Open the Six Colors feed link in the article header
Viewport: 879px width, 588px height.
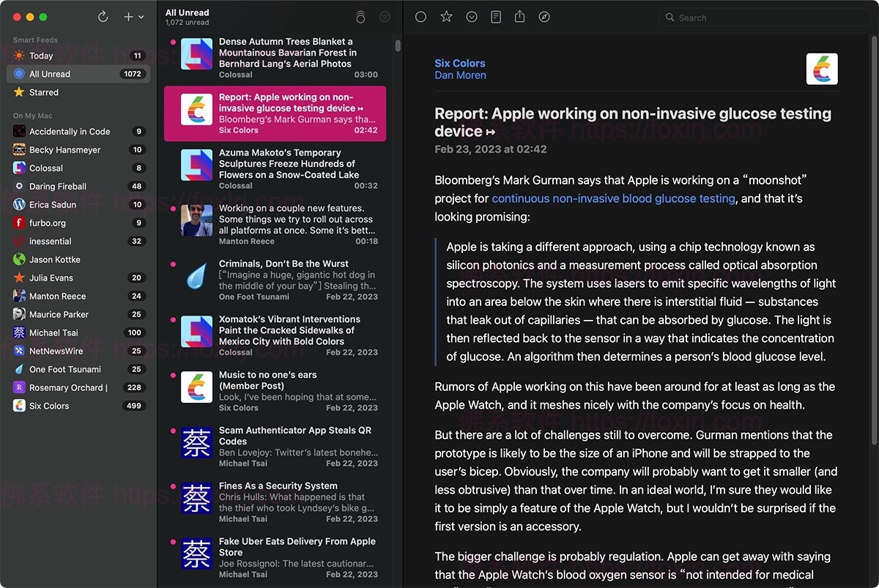(460, 63)
